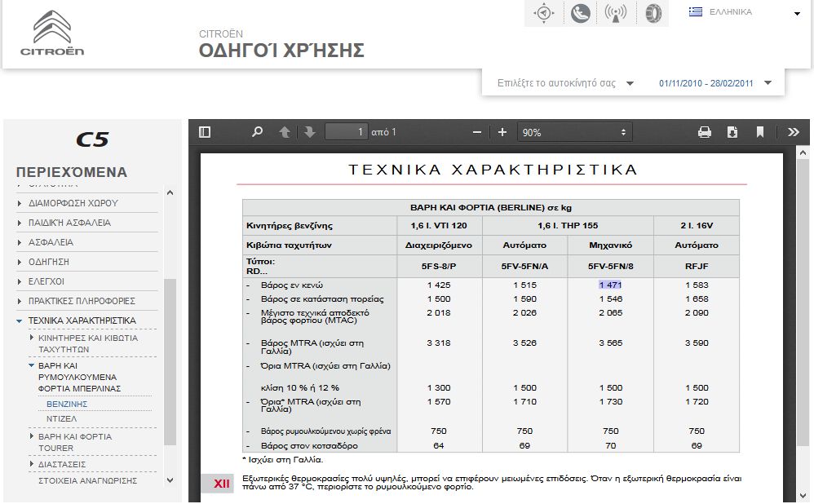Click the 1,6 l. THP 155 header cell

(568, 226)
